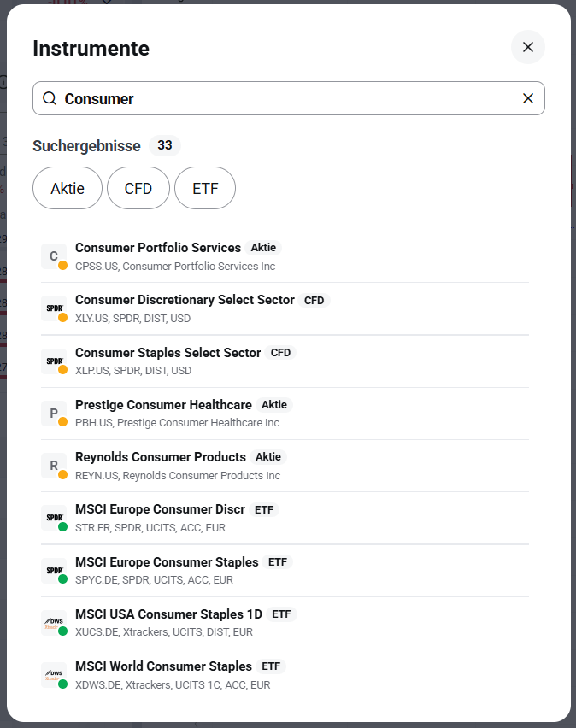The height and width of the screenshot is (728, 576).
Task: Open Consumer Portfolio Services result
Action: pyautogui.click(x=285, y=256)
